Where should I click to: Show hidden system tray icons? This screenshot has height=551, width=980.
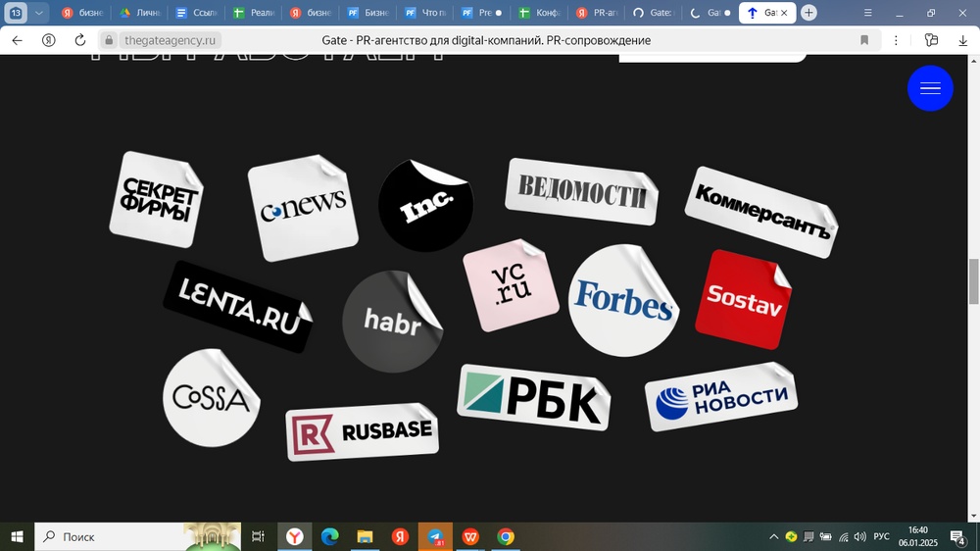click(773, 536)
